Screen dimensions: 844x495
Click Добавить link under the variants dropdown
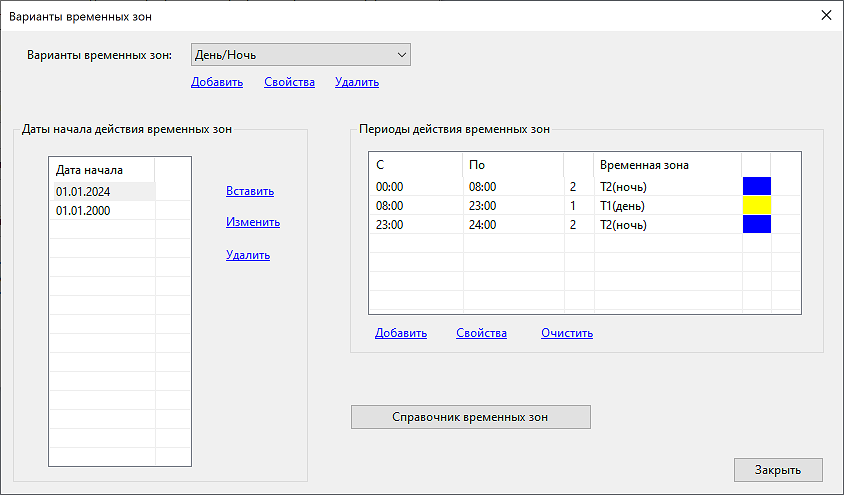point(217,82)
